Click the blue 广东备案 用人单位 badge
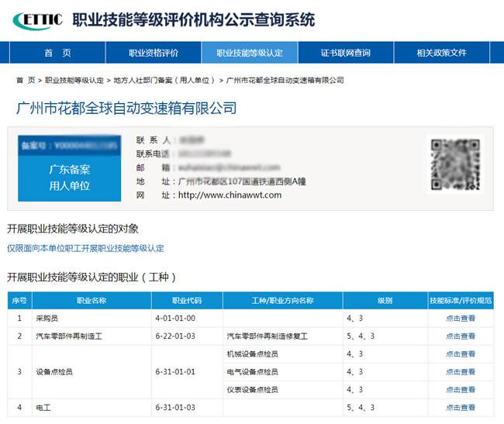 click(70, 178)
